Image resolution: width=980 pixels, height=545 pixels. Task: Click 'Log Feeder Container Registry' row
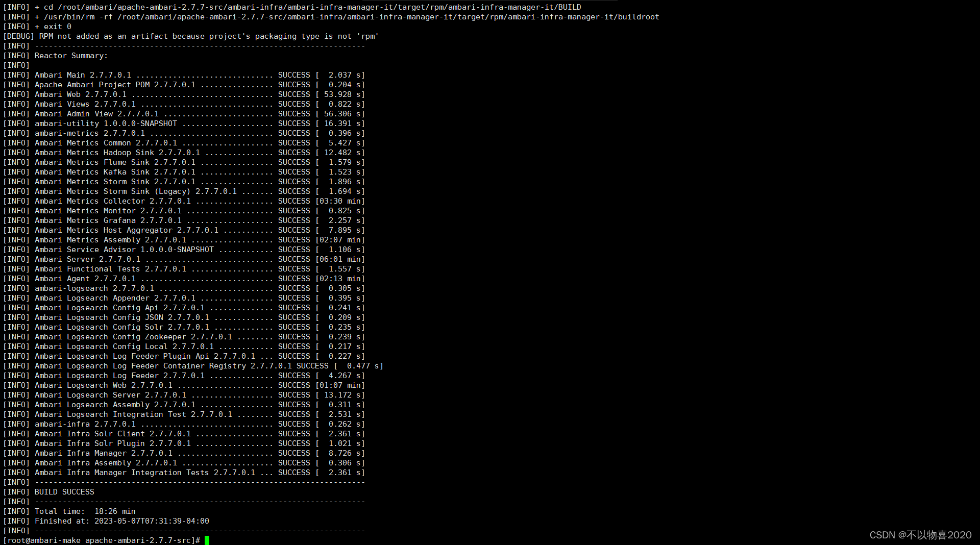tap(193, 366)
